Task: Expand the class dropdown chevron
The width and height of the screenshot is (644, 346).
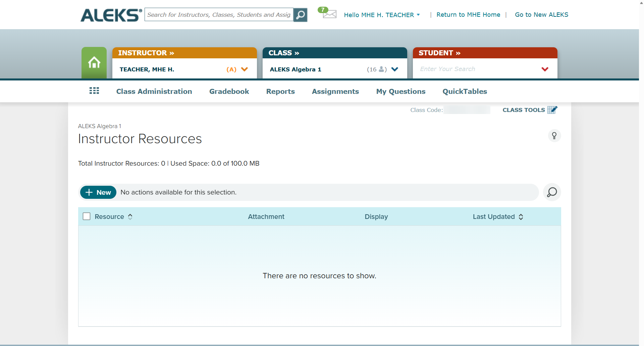Action: pos(395,69)
